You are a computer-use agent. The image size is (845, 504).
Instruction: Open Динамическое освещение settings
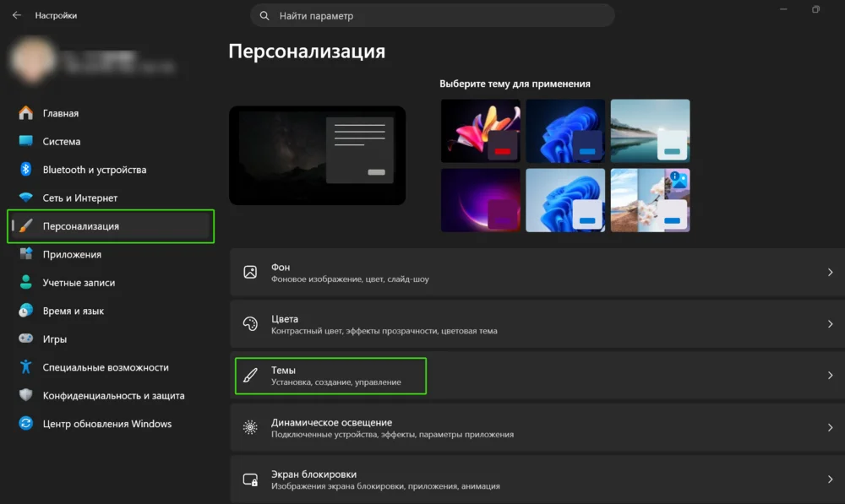537,427
